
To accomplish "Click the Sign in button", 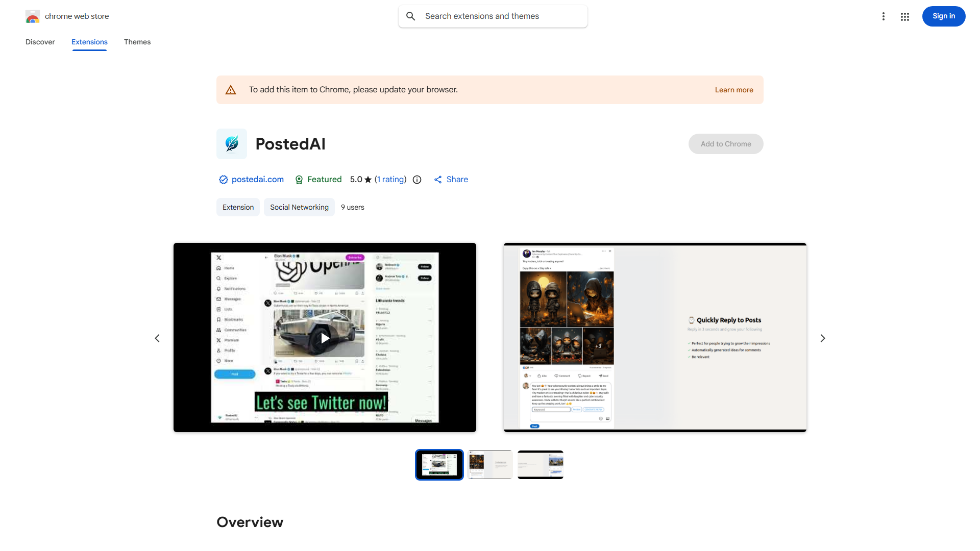I will pyautogui.click(x=943, y=16).
